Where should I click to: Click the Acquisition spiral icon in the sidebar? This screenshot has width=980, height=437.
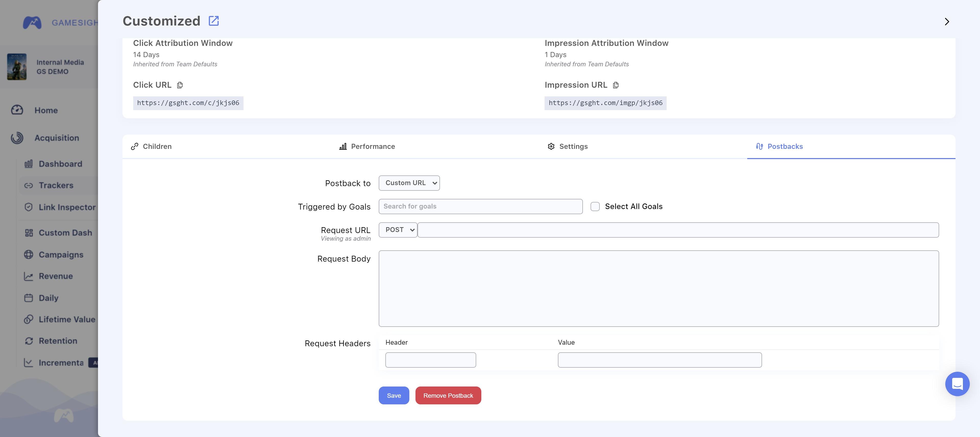click(17, 138)
